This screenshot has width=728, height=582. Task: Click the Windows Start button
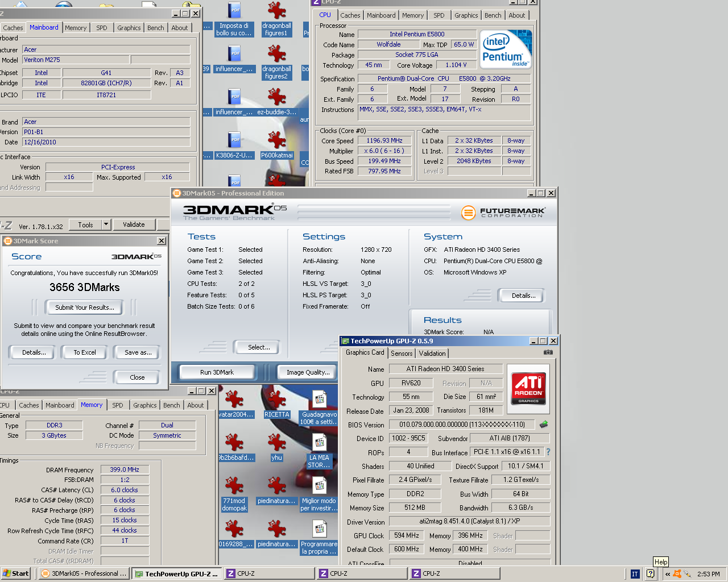(x=15, y=573)
